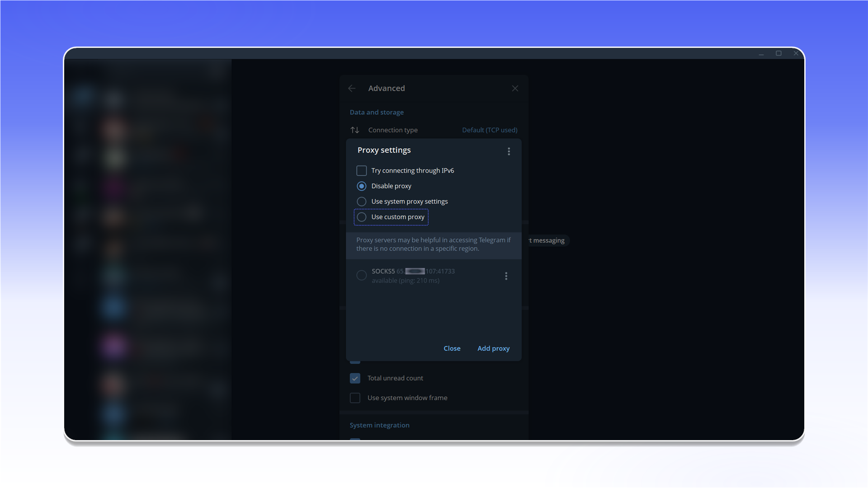Click the Proxy servers helper description text
The width and height of the screenshot is (868, 488).
tap(434, 244)
